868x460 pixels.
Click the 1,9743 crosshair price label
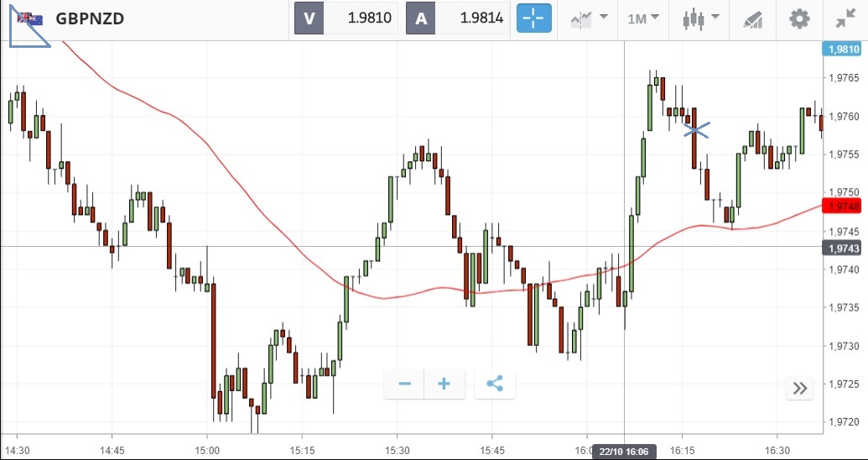pos(842,248)
